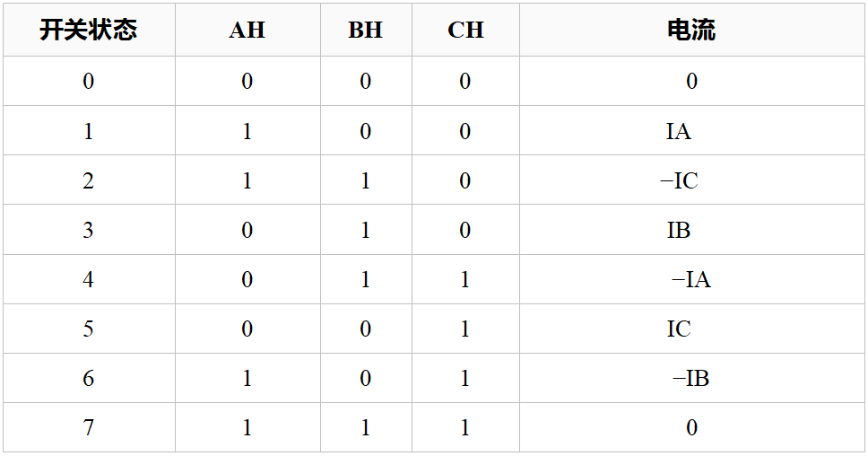Click the 开关状态 column header
Screen dimensions: 868x456
click(x=89, y=30)
